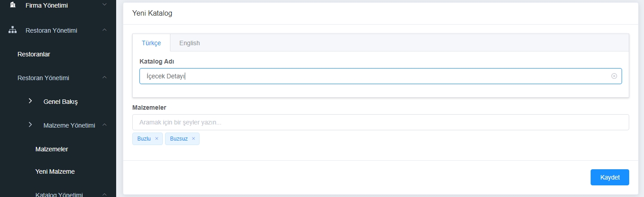This screenshot has width=644, height=197.
Task: Expand the Firma Yönetimi menu chevron
Action: (x=104, y=5)
